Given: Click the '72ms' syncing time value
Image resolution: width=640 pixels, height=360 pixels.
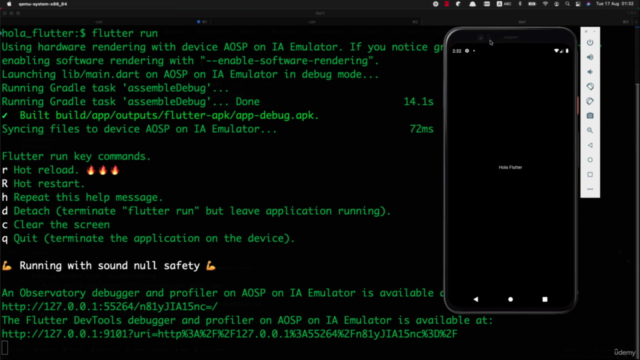Looking at the screenshot, I should (x=421, y=129).
